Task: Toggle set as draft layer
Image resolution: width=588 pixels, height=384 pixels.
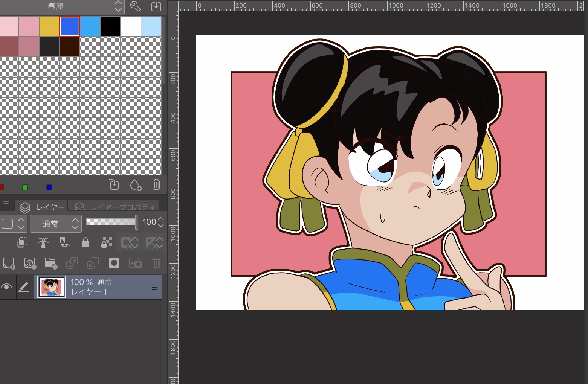Action: click(x=64, y=242)
